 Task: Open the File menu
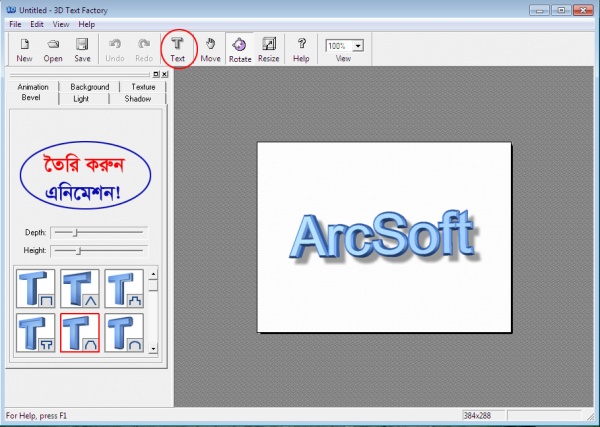pyautogui.click(x=15, y=24)
